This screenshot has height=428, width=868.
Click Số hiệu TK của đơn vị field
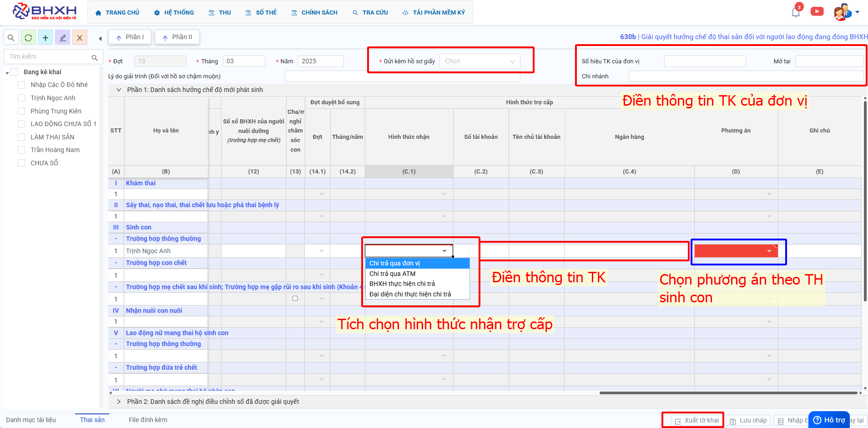click(705, 61)
